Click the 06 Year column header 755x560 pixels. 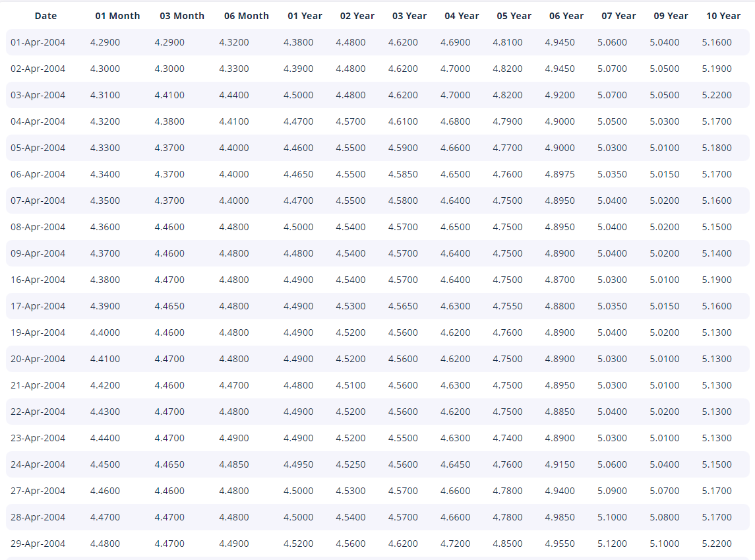(x=566, y=16)
